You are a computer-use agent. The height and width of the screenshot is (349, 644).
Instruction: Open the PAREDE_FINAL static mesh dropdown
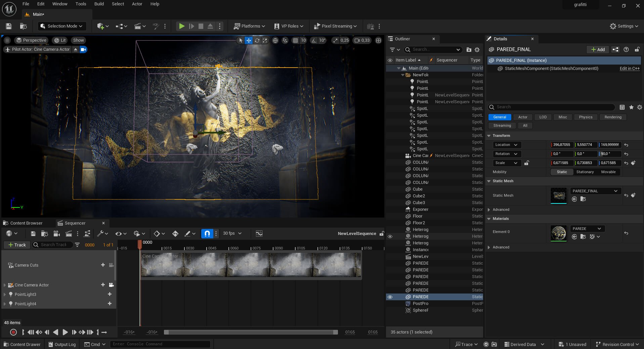click(x=595, y=191)
